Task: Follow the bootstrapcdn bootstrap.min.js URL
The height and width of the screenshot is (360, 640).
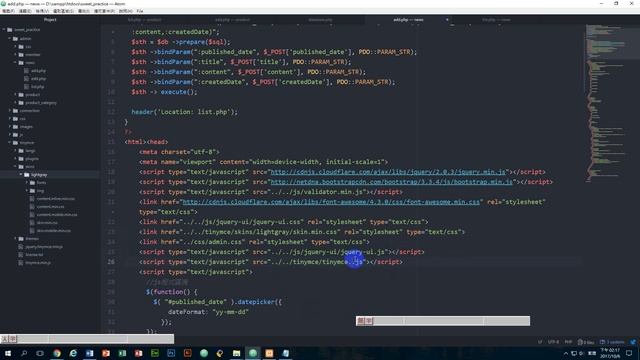Action: pos(391,182)
